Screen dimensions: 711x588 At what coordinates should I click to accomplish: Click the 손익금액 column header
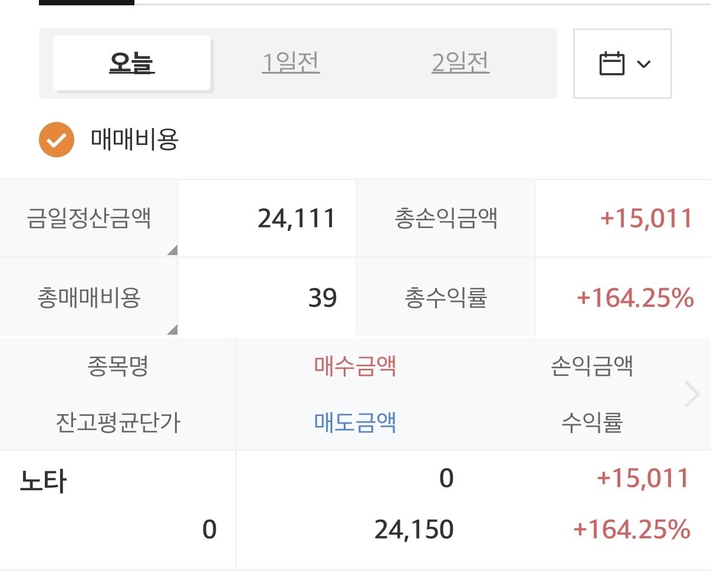click(x=592, y=366)
